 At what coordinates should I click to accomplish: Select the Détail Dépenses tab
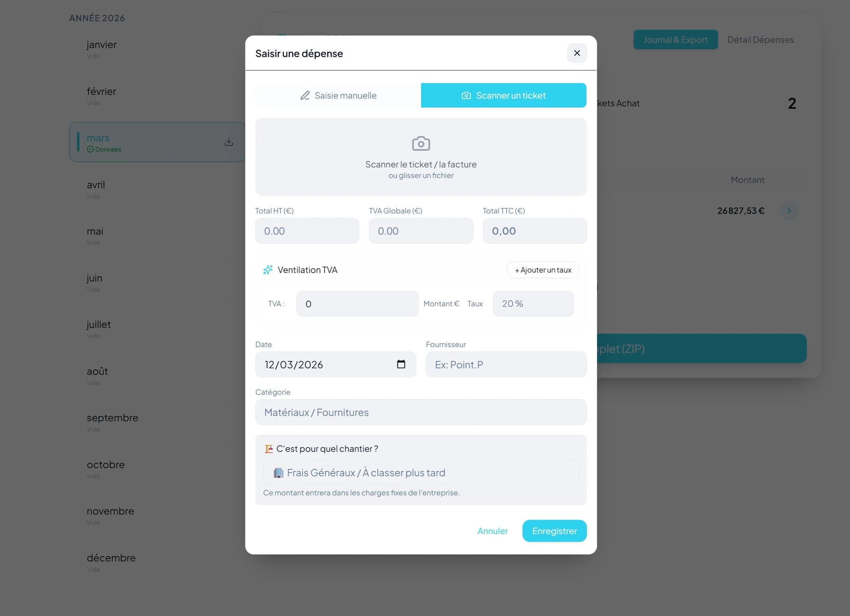760,40
